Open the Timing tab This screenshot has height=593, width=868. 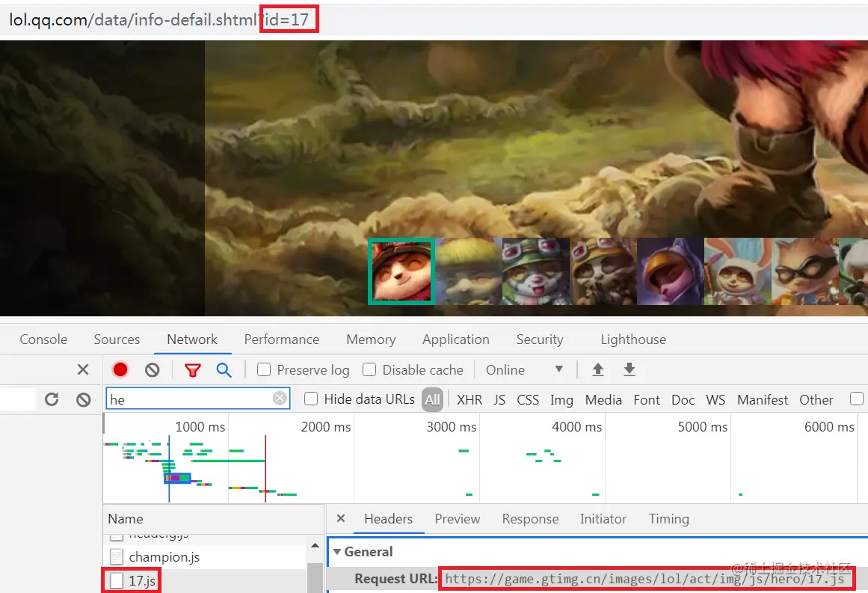668,519
